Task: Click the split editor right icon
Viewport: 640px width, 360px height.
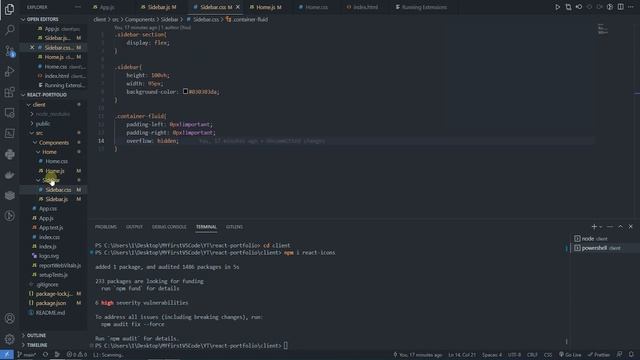Action: coord(620,7)
